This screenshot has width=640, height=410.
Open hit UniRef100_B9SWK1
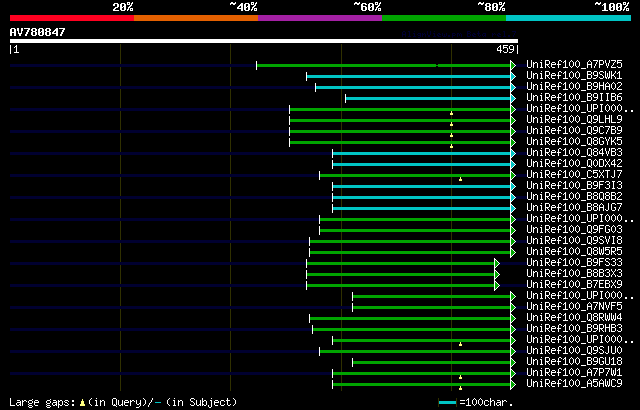[x=574, y=75]
